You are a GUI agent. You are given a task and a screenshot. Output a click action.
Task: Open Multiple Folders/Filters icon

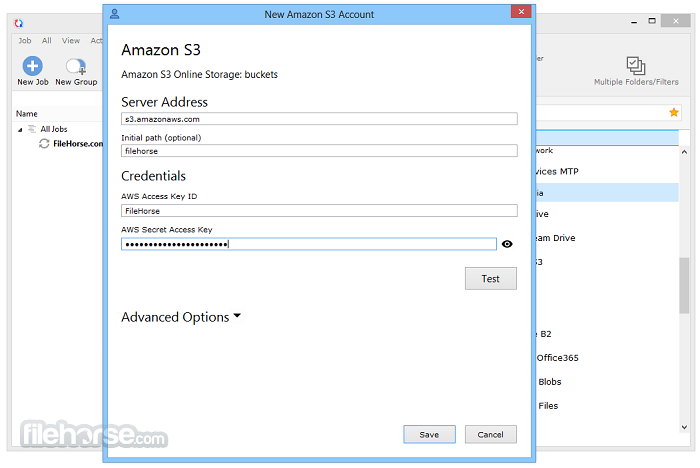click(636, 66)
